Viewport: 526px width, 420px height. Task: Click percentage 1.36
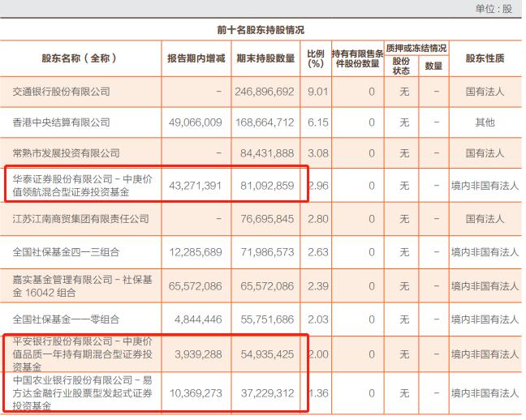(319, 393)
